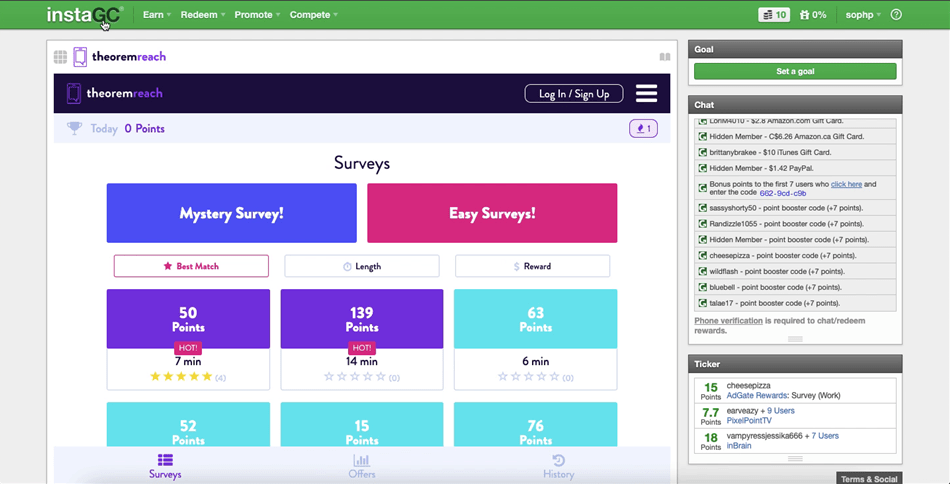Open the Terms & Social tab
Image resolution: width=950 pixels, height=484 pixels.
tap(869, 479)
